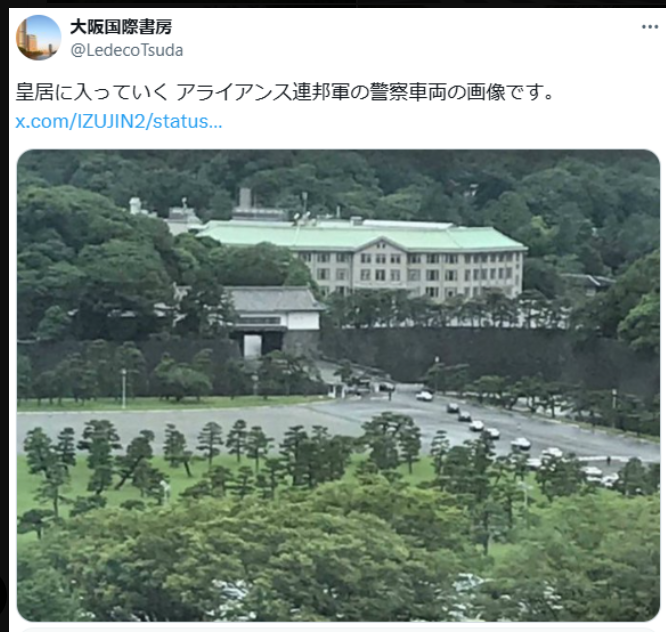Click the lamp post left of gate
Viewport: 666px width, 632px height.
[x=124, y=389]
